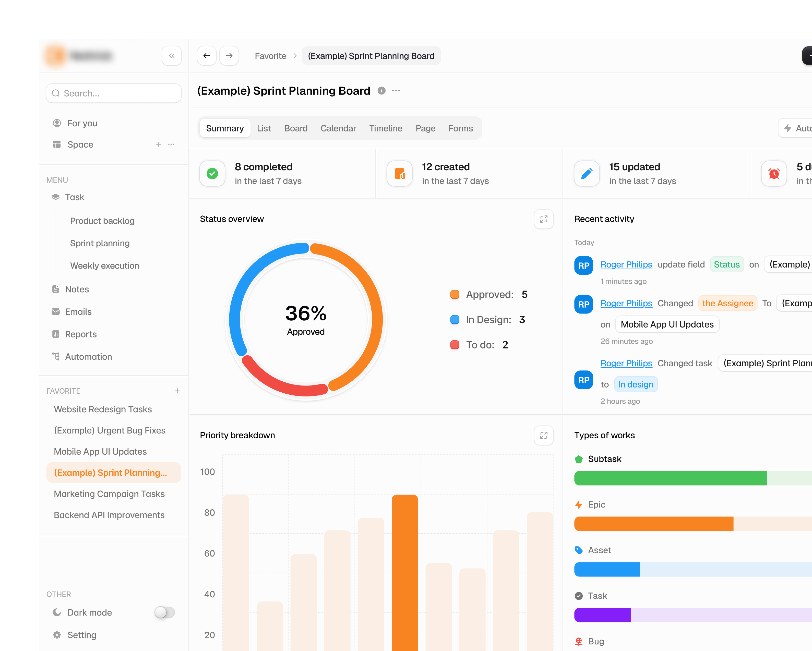The height and width of the screenshot is (651, 812).
Task: Switch to the Timeline tab
Action: (386, 128)
